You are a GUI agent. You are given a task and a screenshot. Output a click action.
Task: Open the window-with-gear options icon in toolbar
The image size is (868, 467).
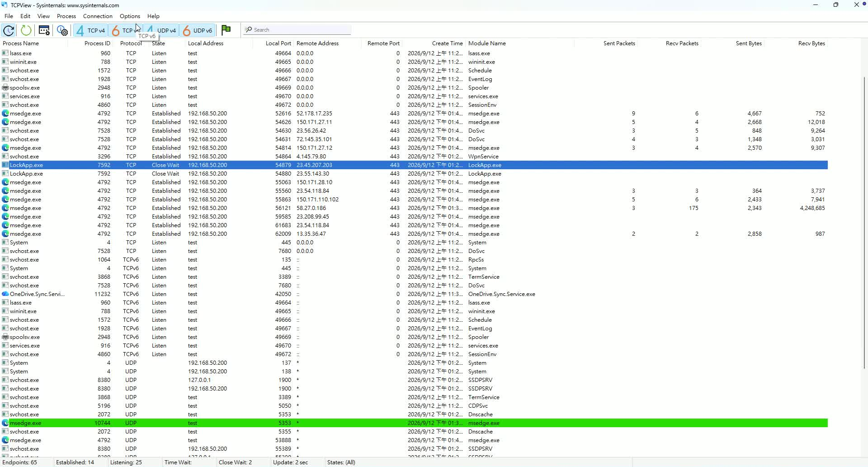coord(44,30)
